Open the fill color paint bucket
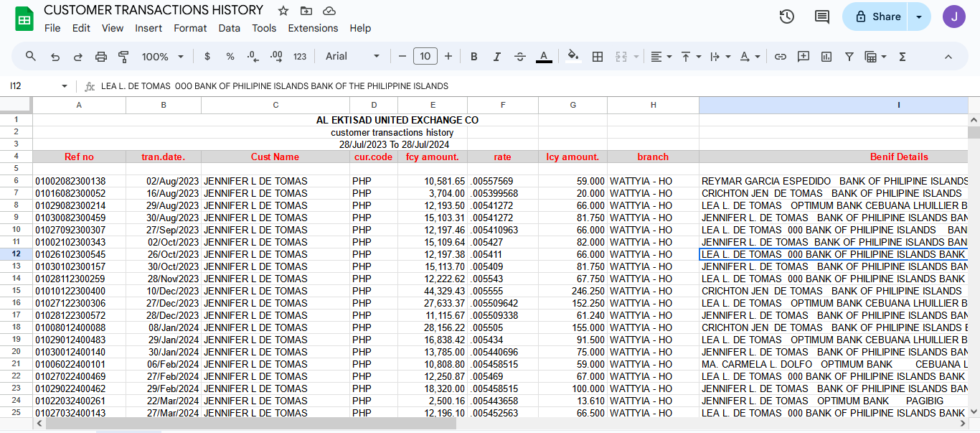 click(x=573, y=57)
